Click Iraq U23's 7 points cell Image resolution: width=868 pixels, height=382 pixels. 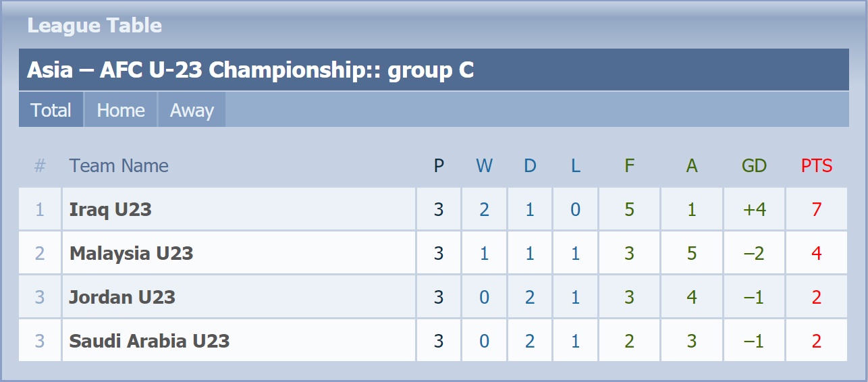[x=816, y=209]
